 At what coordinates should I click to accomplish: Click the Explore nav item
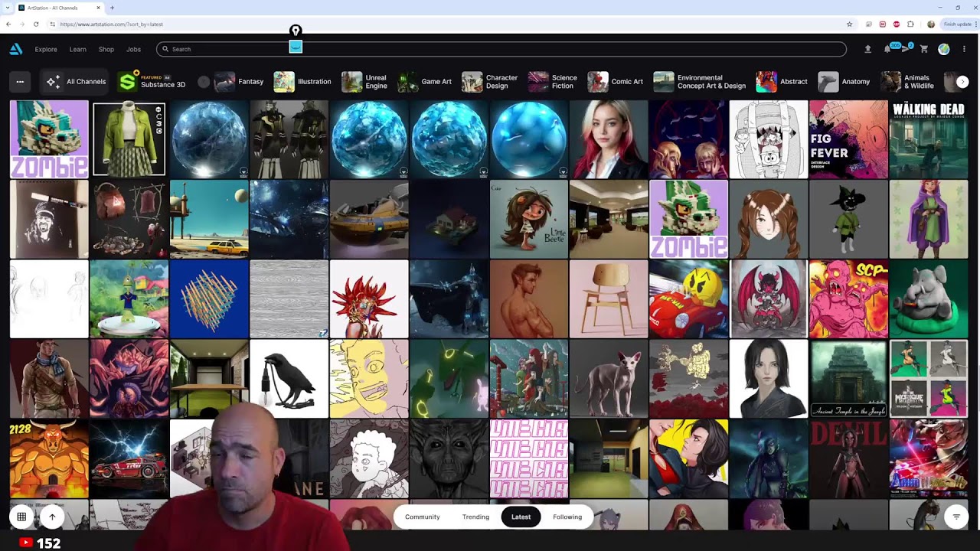pos(46,49)
